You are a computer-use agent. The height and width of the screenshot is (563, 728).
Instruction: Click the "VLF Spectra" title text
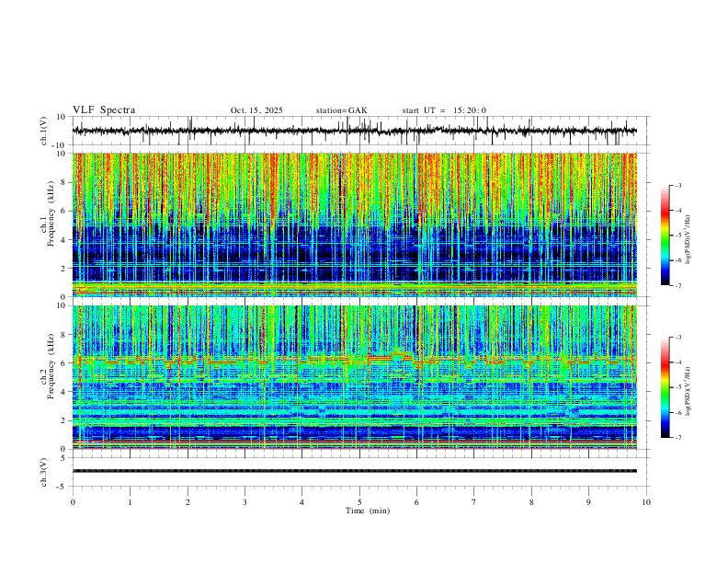click(x=104, y=110)
